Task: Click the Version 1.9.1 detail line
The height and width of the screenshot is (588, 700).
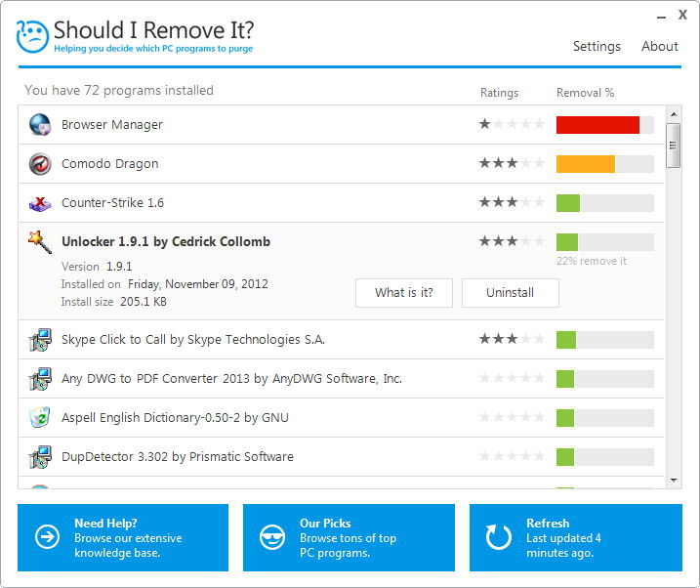Action: (x=97, y=267)
